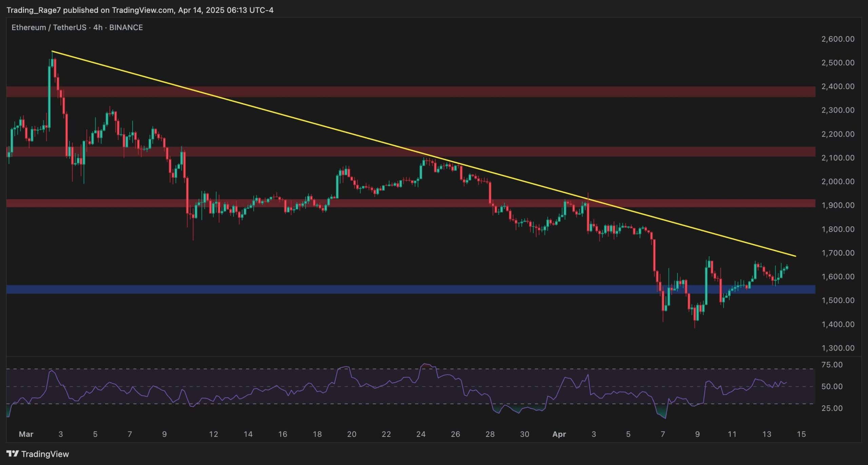Click the 2,100.00 price axis label

(x=837, y=158)
